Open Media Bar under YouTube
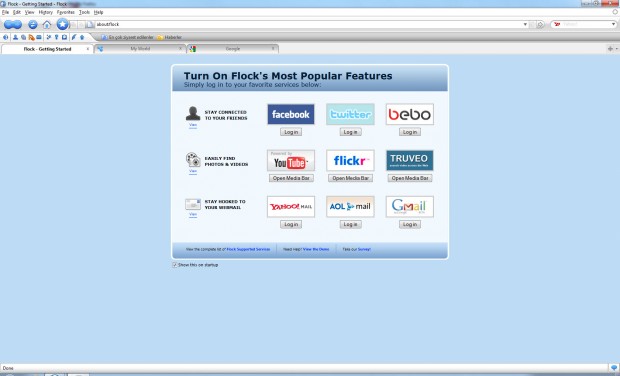 tap(291, 178)
